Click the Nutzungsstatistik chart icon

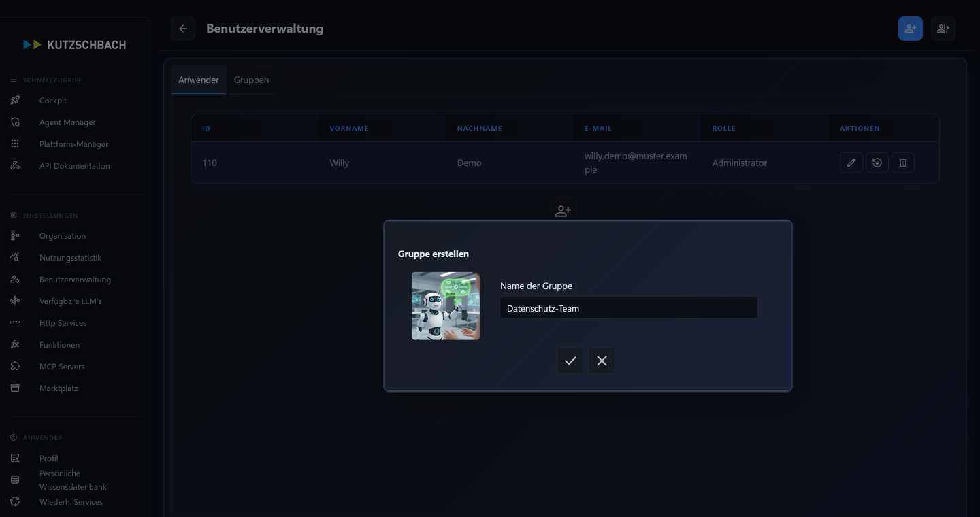coord(15,258)
